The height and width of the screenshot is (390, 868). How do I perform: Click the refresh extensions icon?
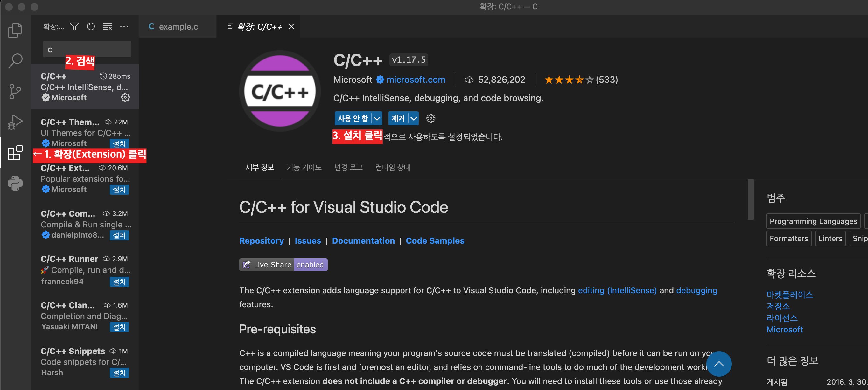click(x=91, y=26)
